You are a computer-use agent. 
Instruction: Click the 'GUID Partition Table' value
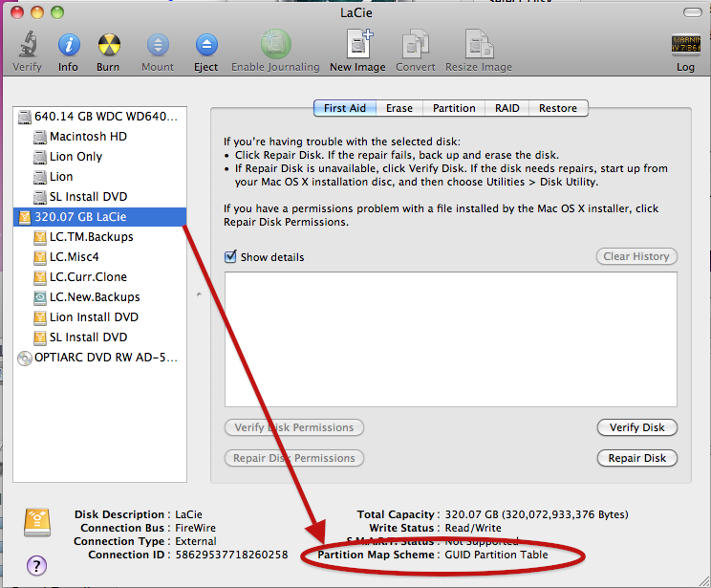pyautogui.click(x=496, y=555)
